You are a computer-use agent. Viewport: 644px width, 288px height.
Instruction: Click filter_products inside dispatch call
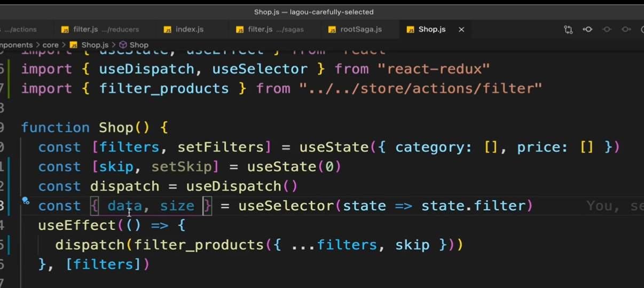pyautogui.click(x=199, y=245)
